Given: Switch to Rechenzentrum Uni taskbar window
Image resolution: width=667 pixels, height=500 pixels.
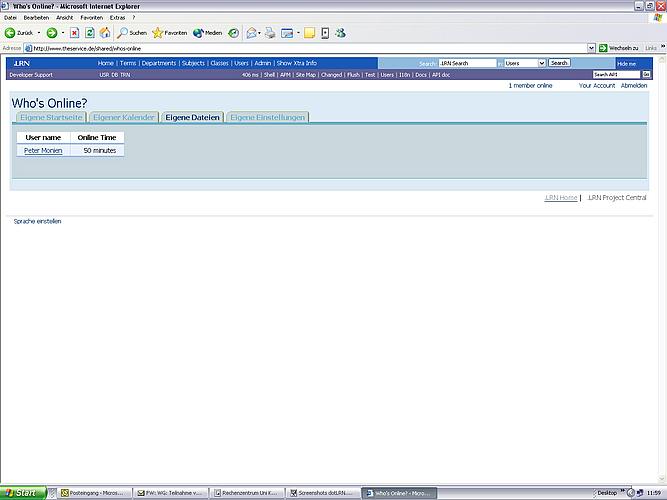Looking at the screenshot, I should coord(247,493).
